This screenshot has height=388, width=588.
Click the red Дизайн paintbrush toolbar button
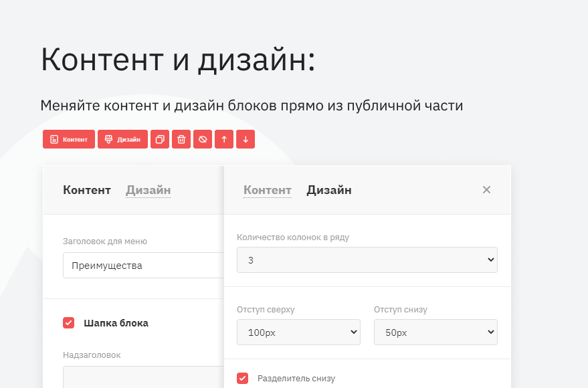(122, 139)
